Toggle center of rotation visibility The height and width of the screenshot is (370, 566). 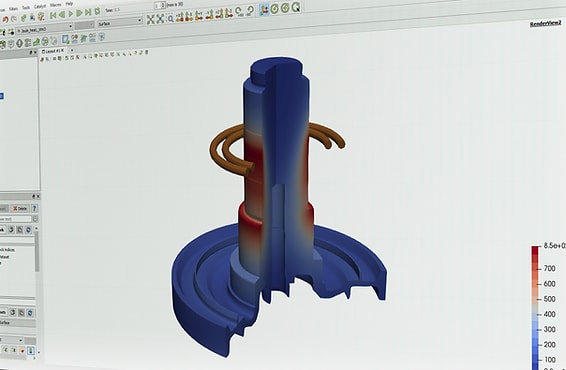[x=275, y=8]
